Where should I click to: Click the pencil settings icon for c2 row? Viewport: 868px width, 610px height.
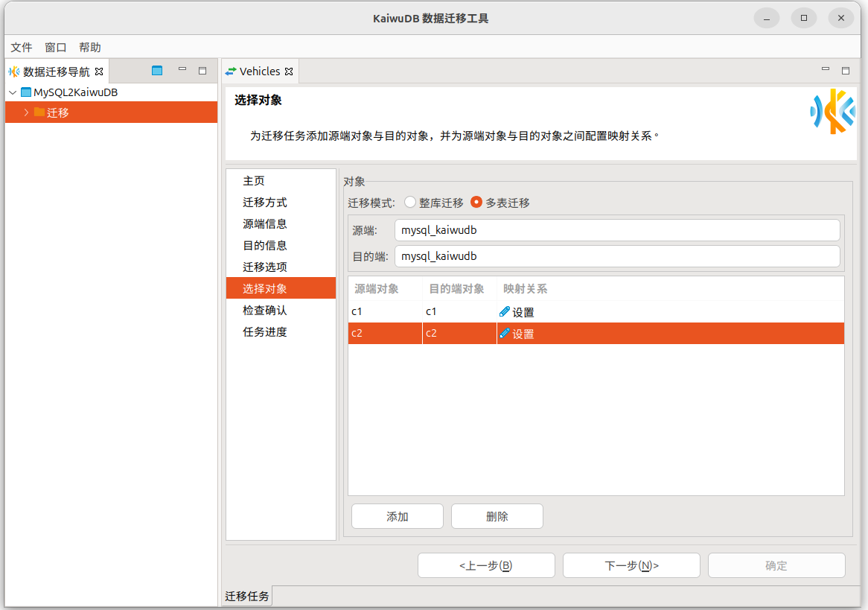(505, 334)
